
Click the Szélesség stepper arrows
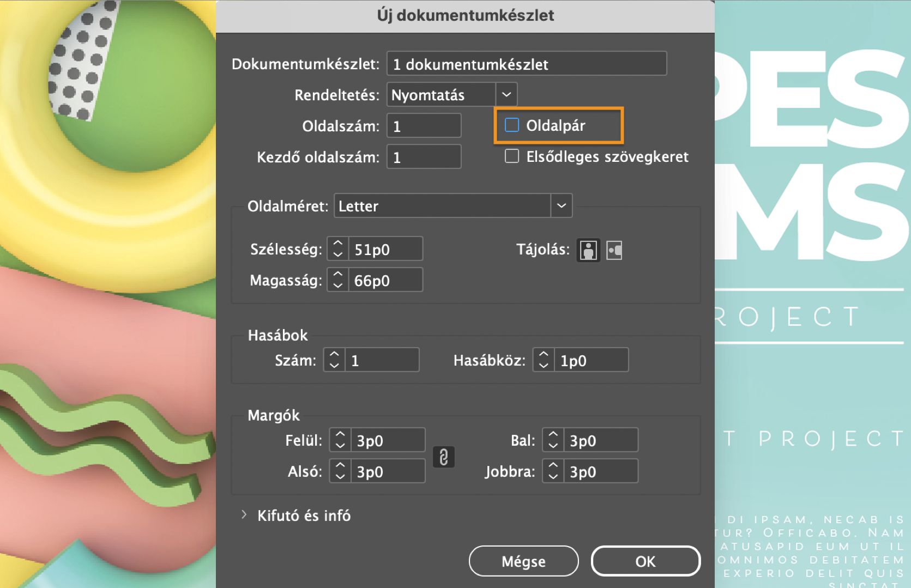click(338, 249)
